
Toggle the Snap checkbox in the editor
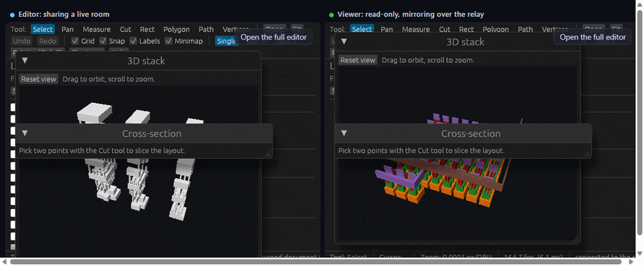(103, 41)
